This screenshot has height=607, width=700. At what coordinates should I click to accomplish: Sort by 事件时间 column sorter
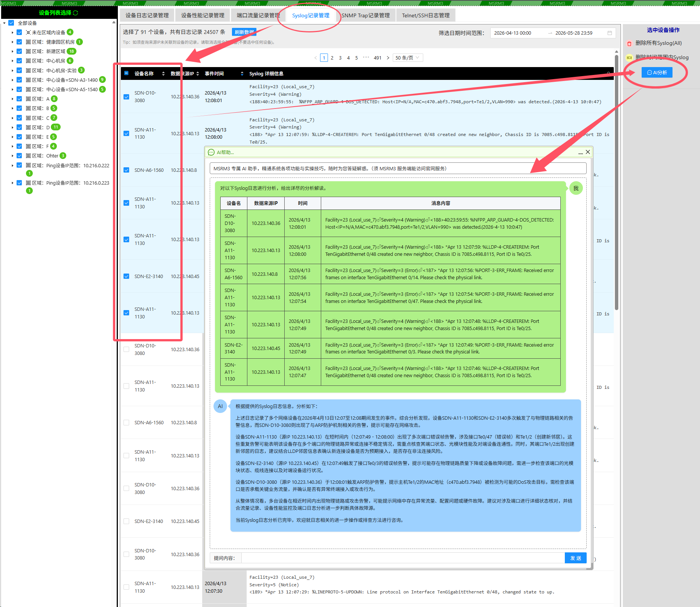(242, 74)
